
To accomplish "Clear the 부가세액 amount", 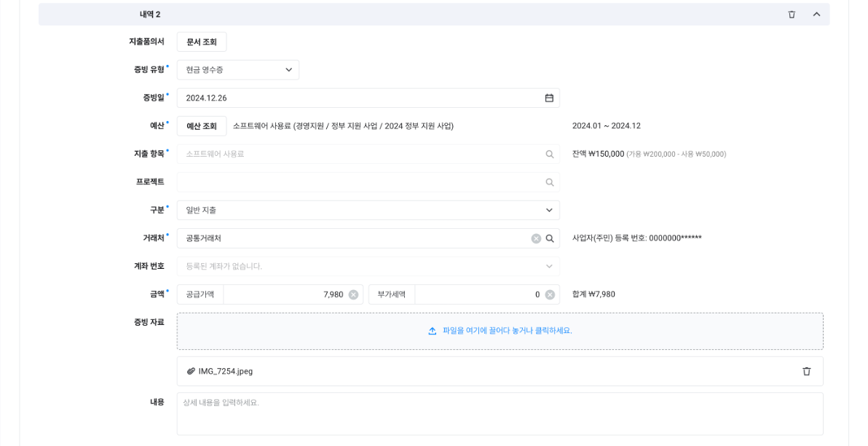I will (x=550, y=294).
